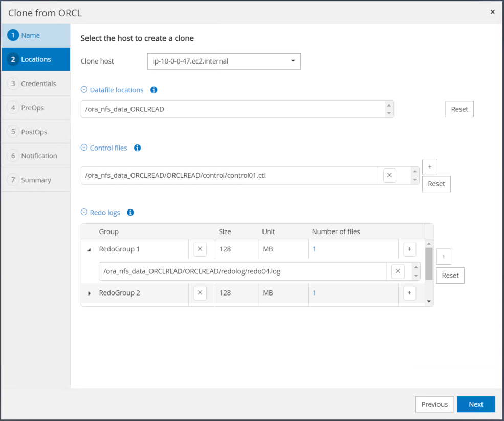Collapse the RedoGroup 1 row
This screenshot has width=504, height=421.
click(90, 250)
